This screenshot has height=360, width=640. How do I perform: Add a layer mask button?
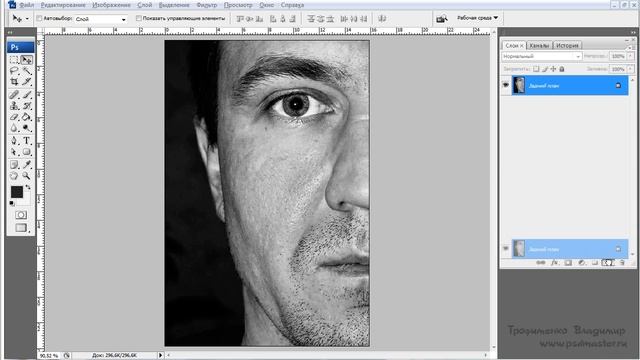(568, 263)
